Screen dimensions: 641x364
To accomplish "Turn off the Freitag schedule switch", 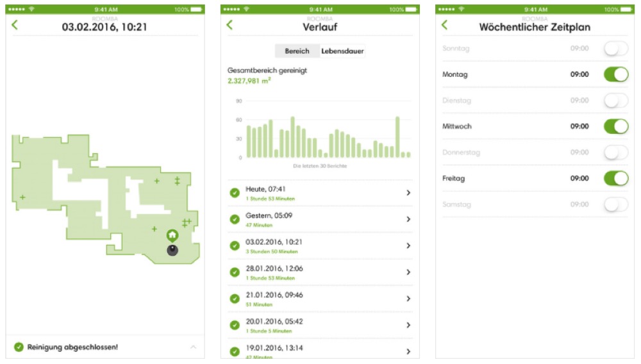I will coord(615,179).
